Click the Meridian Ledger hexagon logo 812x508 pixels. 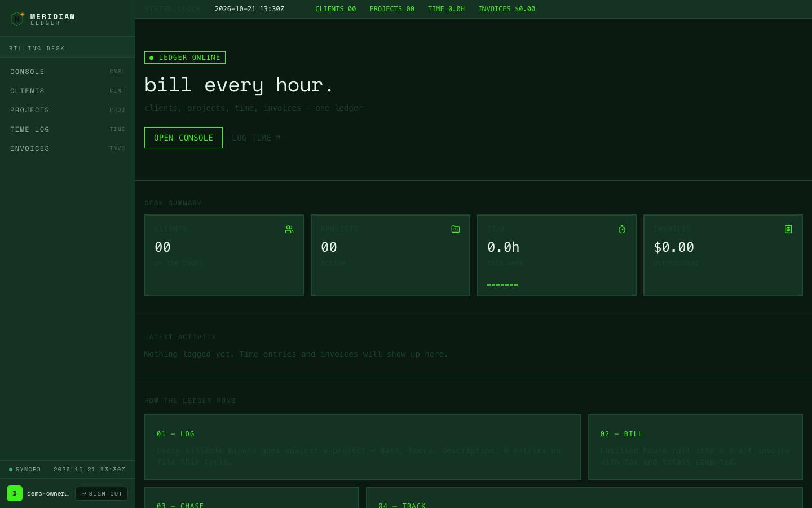(17, 19)
